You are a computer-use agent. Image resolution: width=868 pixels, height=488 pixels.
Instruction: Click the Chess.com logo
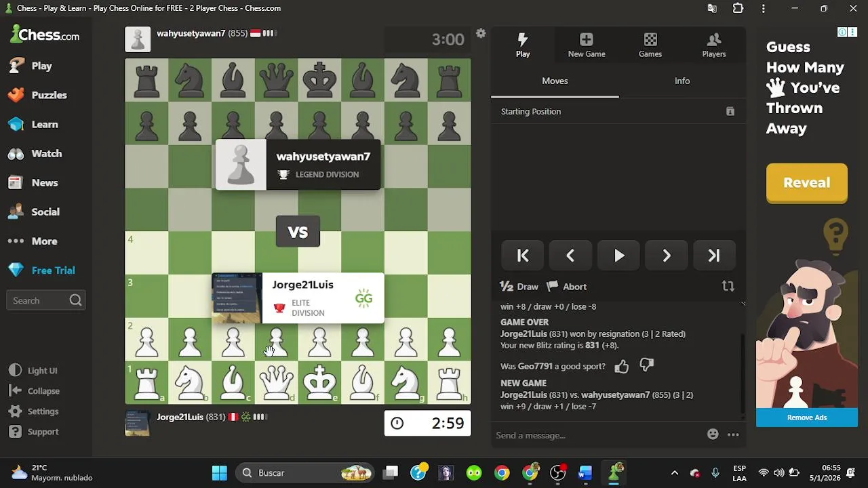tap(45, 35)
